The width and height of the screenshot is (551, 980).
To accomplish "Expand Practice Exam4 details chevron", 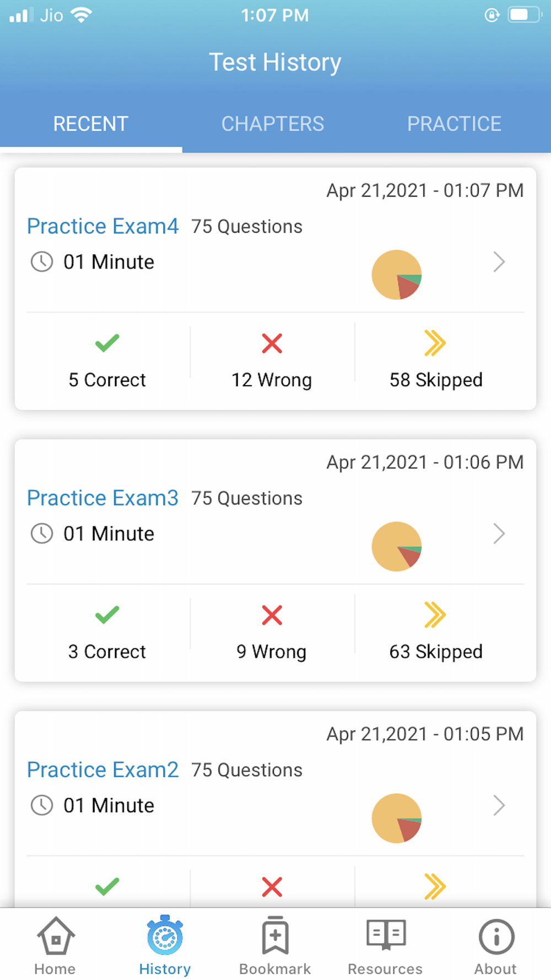I will (499, 262).
